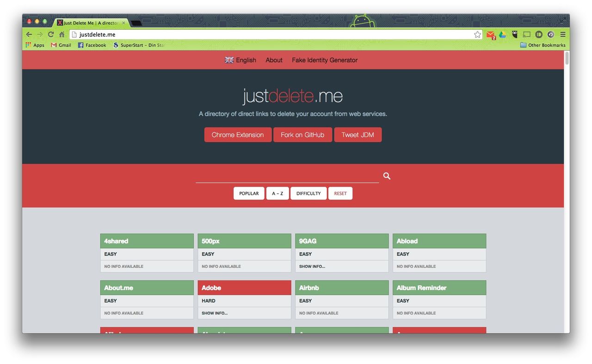This screenshot has width=592, height=364.
Task: Sort services by Popular
Action: pyautogui.click(x=249, y=194)
